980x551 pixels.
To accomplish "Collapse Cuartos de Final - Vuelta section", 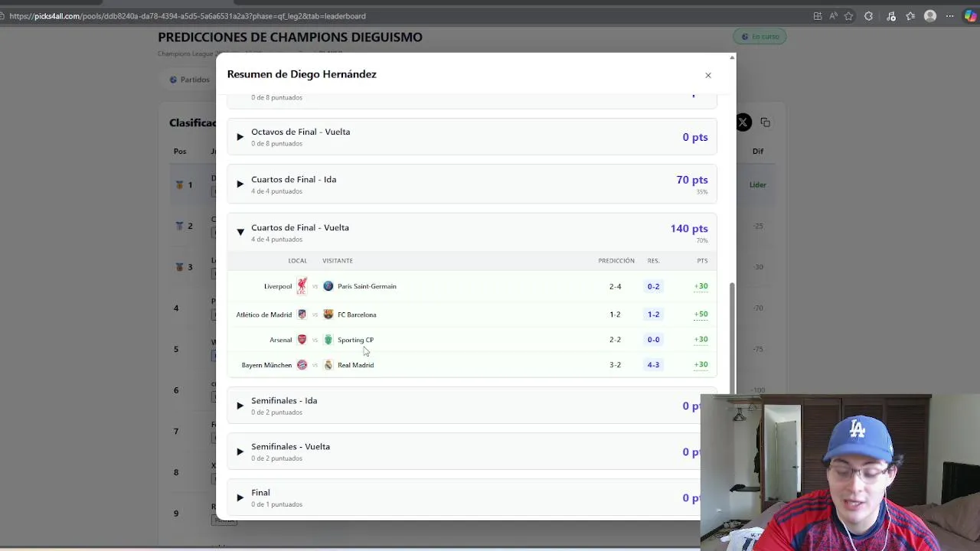I will coord(472,233).
